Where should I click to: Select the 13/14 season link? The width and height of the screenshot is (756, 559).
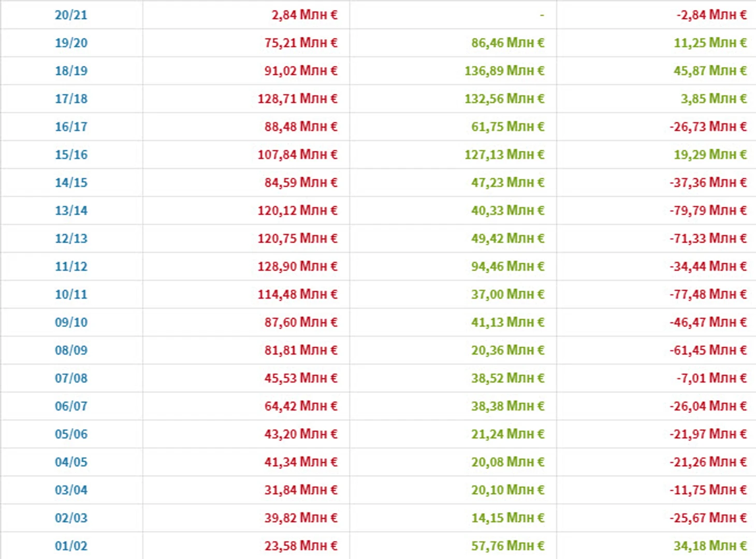71,211
